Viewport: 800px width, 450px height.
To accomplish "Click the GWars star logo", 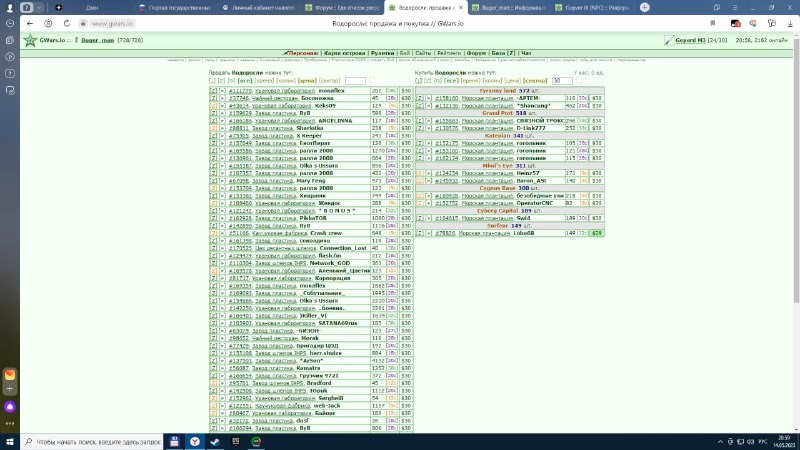I will pos(30,40).
